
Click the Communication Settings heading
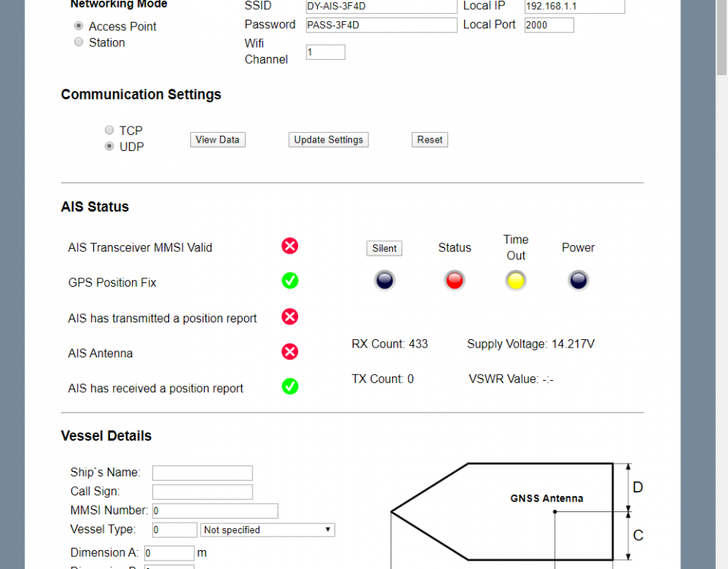(141, 94)
